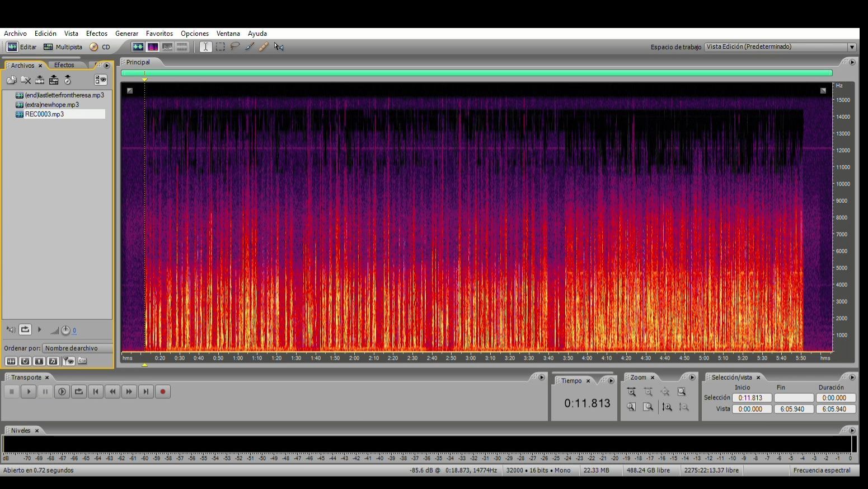This screenshot has height=489, width=868.
Task: Click the Import File folder icon
Action: click(x=11, y=80)
